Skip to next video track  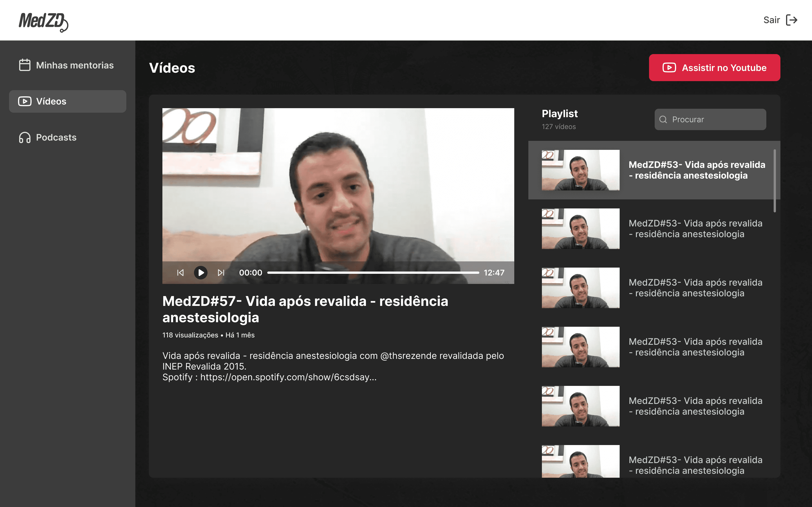[x=221, y=273]
